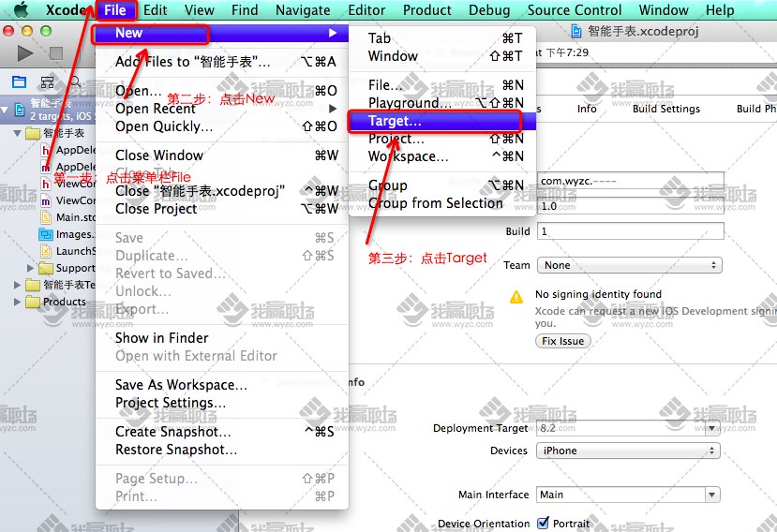The width and height of the screenshot is (777, 532).
Task: Choose Show in Finder
Action: coord(222,338)
